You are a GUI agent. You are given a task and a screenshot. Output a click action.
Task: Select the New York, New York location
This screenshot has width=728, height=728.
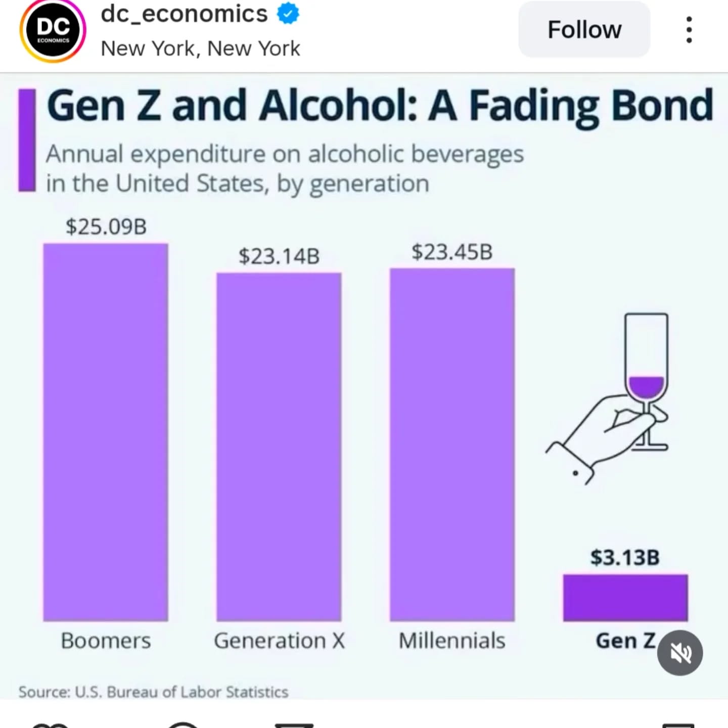200,48
